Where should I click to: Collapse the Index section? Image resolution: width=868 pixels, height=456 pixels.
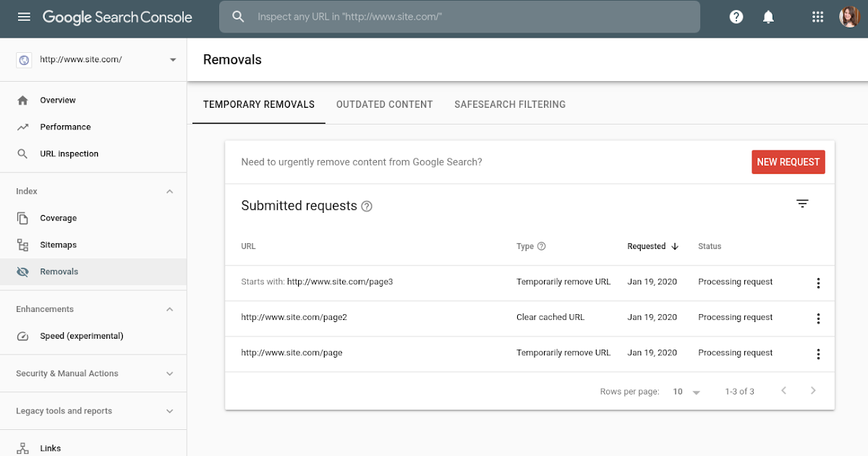coord(170,192)
